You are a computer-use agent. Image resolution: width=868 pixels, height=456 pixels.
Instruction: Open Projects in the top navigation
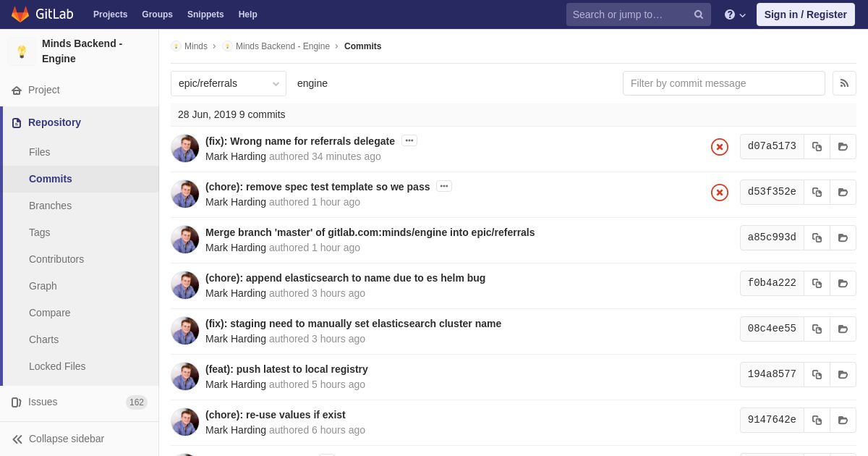(110, 14)
